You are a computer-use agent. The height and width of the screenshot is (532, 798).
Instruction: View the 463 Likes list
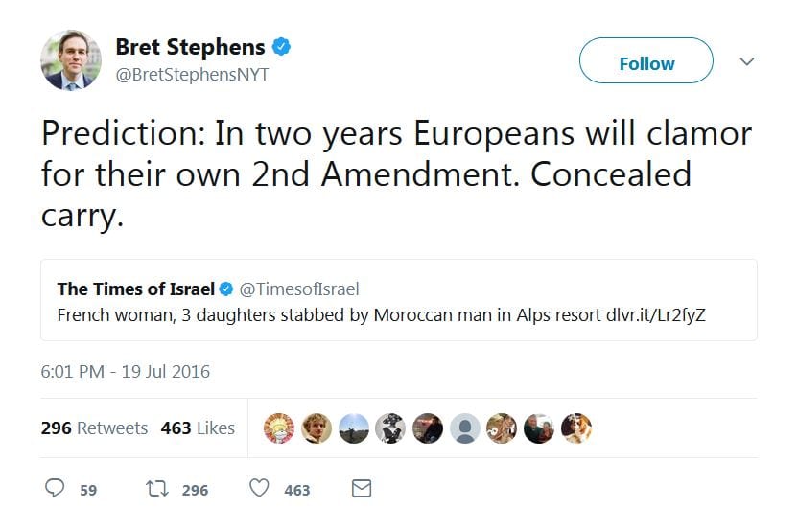(198, 428)
